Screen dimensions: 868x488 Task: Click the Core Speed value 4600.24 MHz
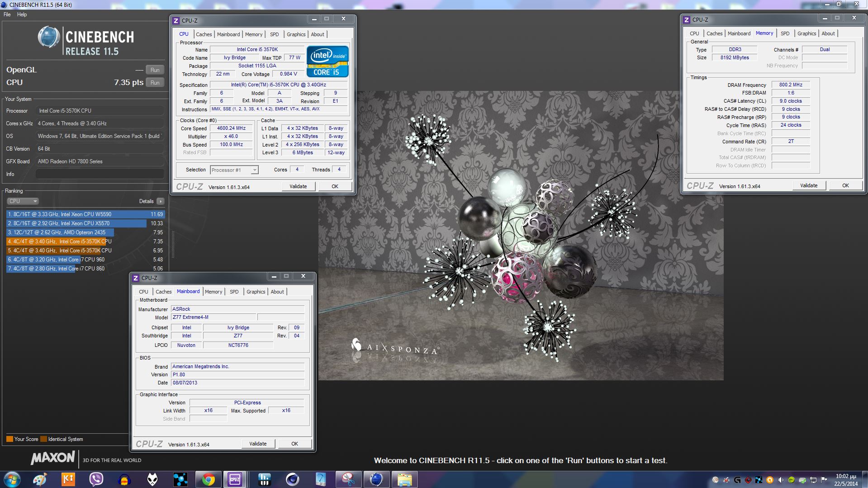point(231,128)
